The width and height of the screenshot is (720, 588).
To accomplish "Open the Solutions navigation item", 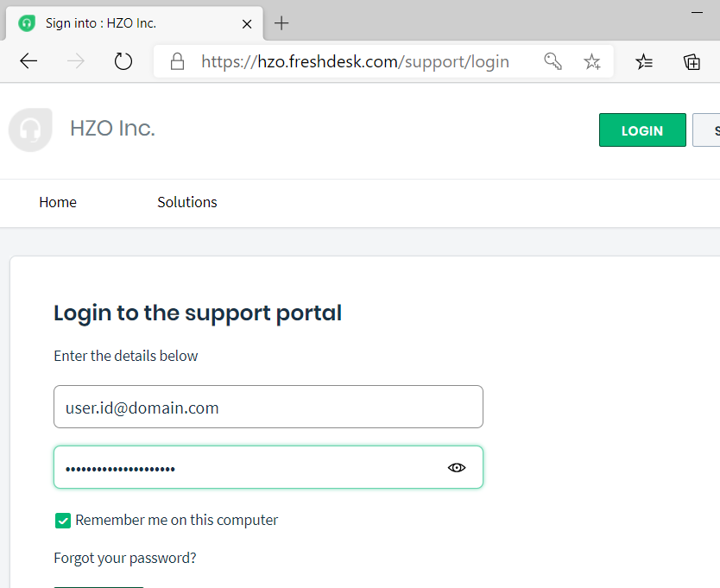I will 187,202.
